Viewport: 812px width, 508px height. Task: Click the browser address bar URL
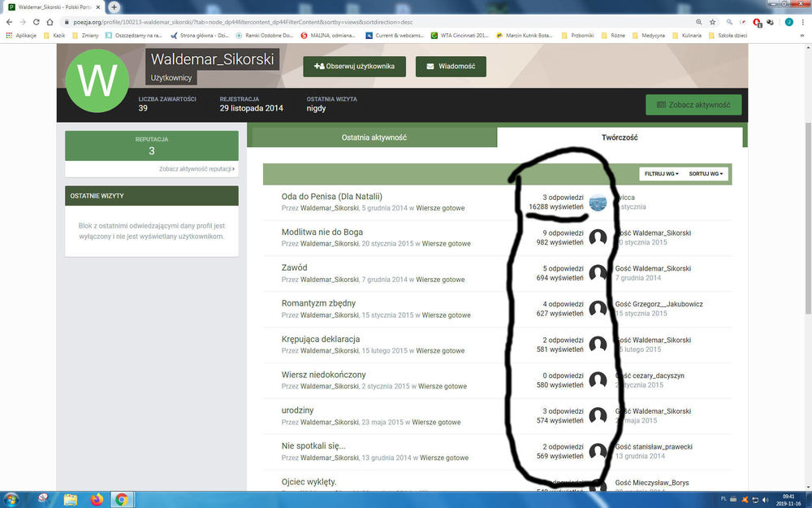[x=325, y=22]
